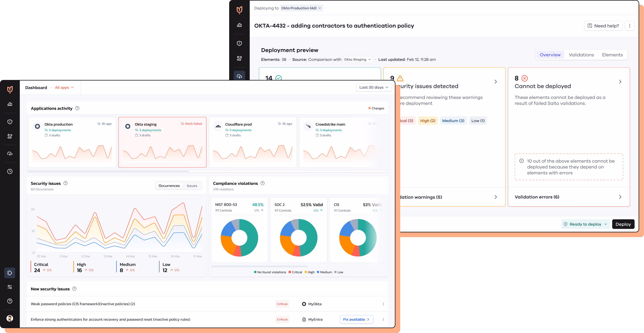This screenshot has width=644, height=333.
Task: Click info icon next to Compliance violations
Action: pos(263,183)
